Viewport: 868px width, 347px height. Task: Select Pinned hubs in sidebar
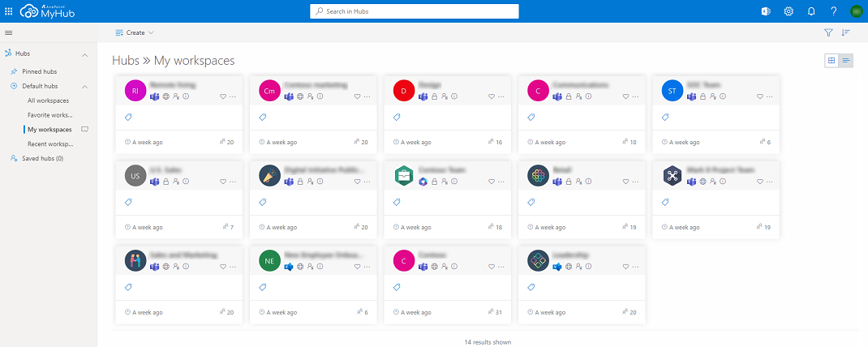(x=39, y=72)
